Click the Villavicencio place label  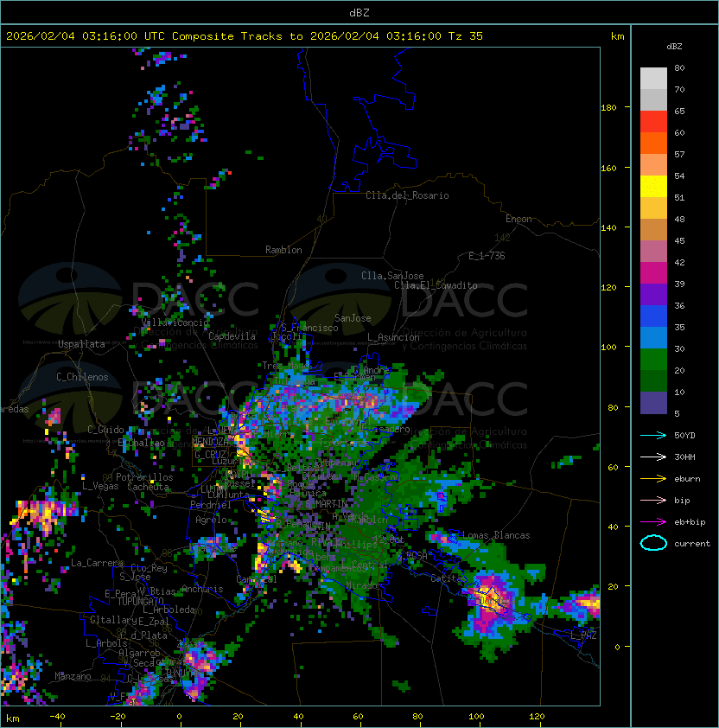[175, 322]
